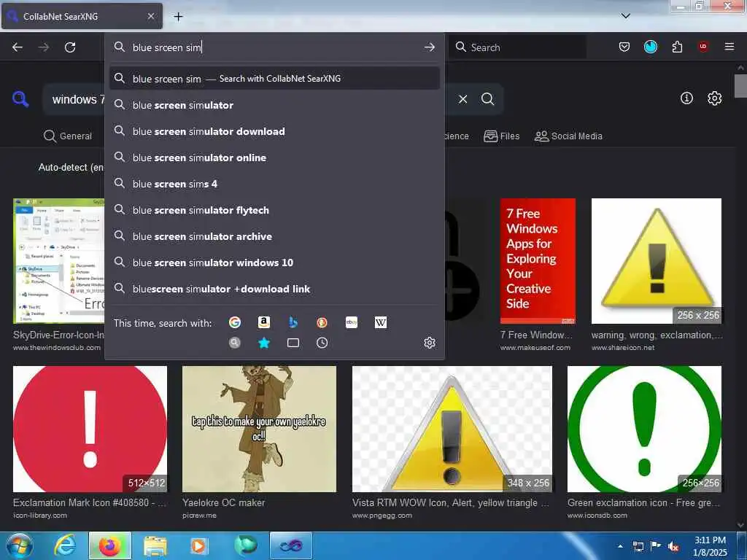
Task: Open the Vista yellow triangle alert thumbnail
Action: click(x=452, y=429)
